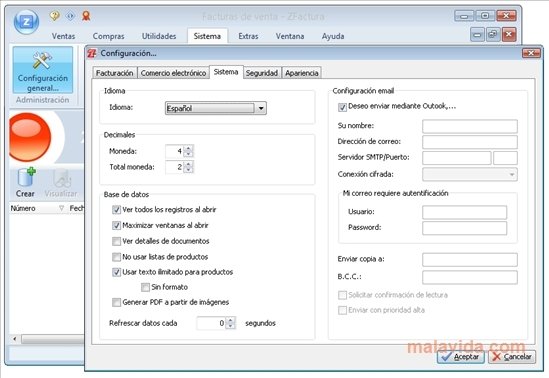Click the B.C.C. field
Image resolution: width=549 pixels, height=378 pixels.
coord(470,277)
